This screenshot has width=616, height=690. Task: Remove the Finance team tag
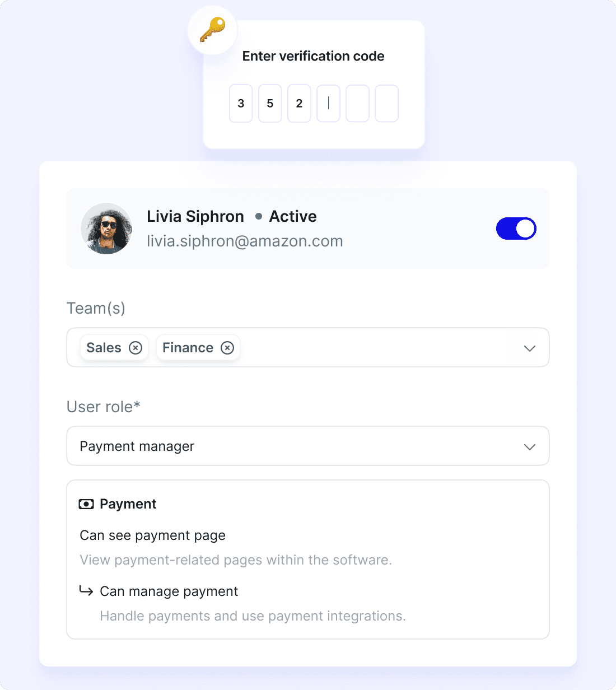[227, 348]
